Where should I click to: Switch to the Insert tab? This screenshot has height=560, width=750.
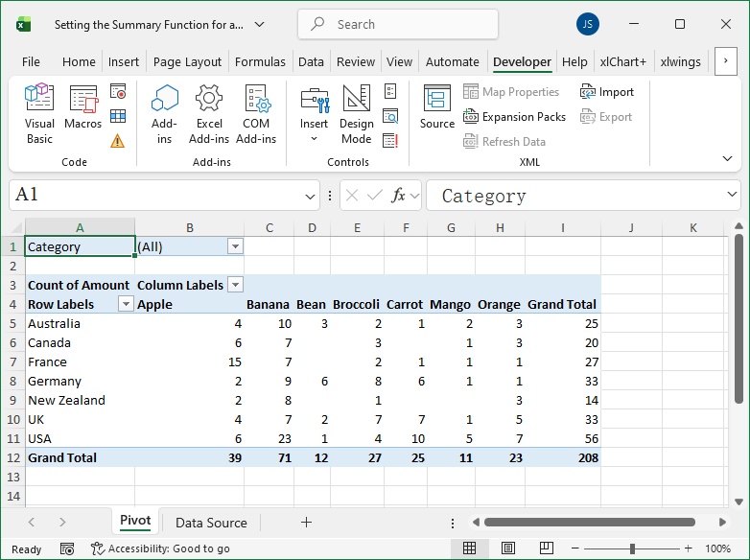(x=124, y=61)
